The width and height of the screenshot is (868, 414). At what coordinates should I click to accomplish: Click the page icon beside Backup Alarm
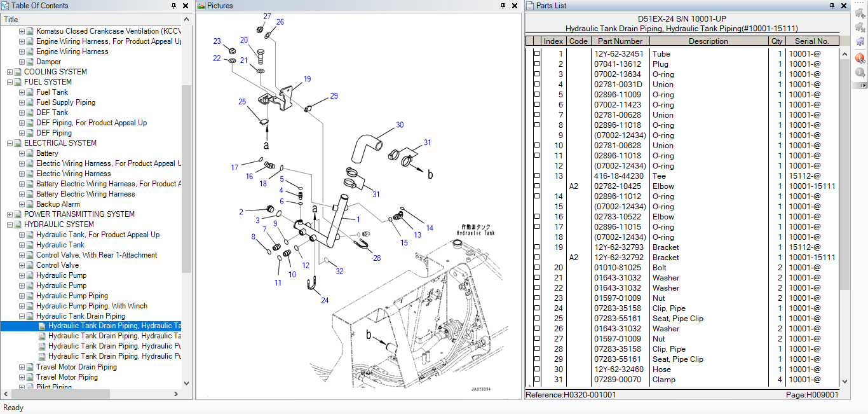pos(30,204)
